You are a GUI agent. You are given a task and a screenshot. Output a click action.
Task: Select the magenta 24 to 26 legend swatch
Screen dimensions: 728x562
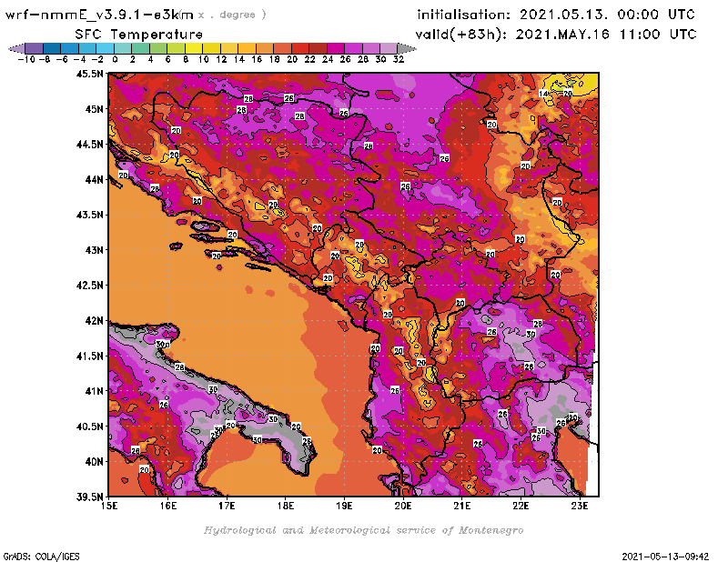point(335,48)
